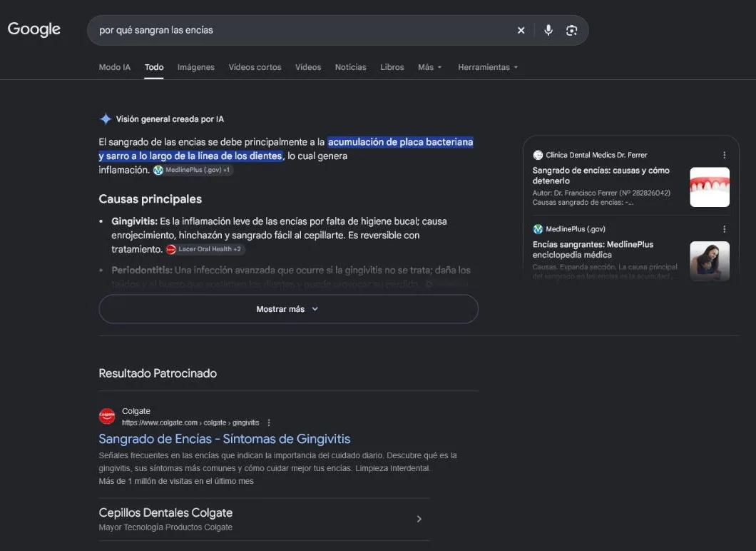The height and width of the screenshot is (551, 756).
Task: Expand AI overview with Mostrar más
Action: point(288,309)
